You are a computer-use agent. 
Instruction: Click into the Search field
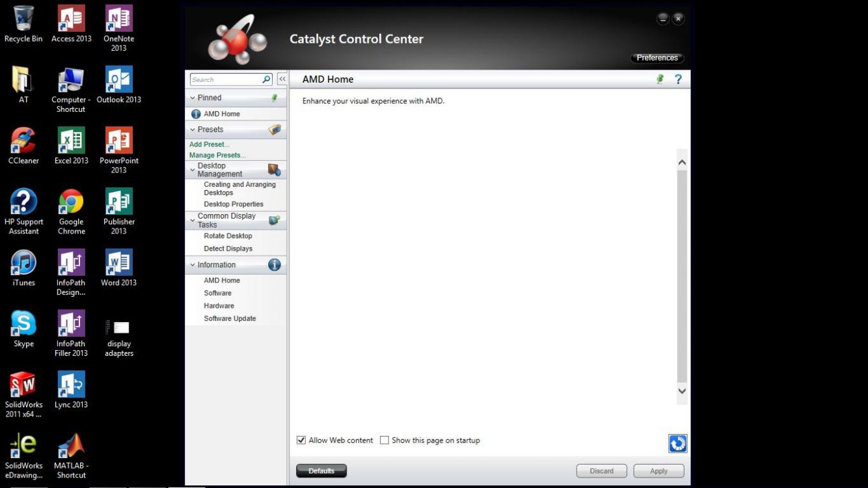point(225,79)
